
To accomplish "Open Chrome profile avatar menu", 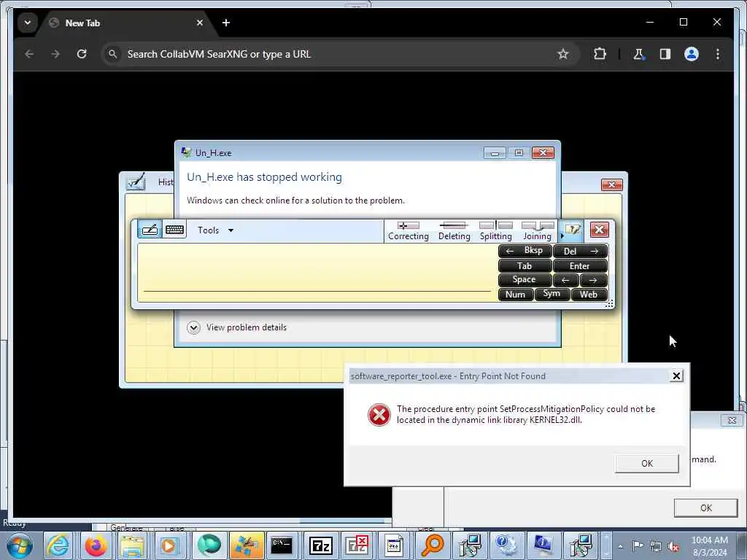I will 692,54.
